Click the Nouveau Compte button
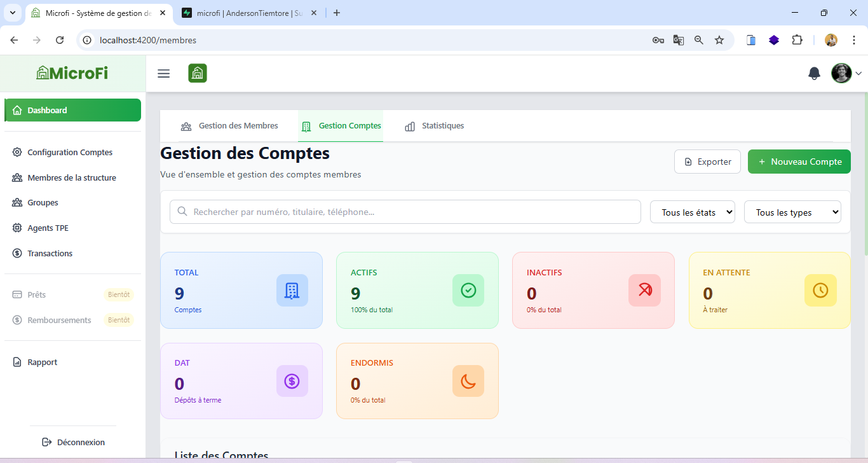 799,161
